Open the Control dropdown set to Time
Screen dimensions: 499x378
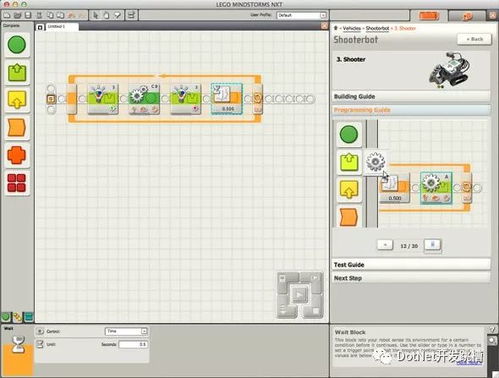[x=126, y=331]
